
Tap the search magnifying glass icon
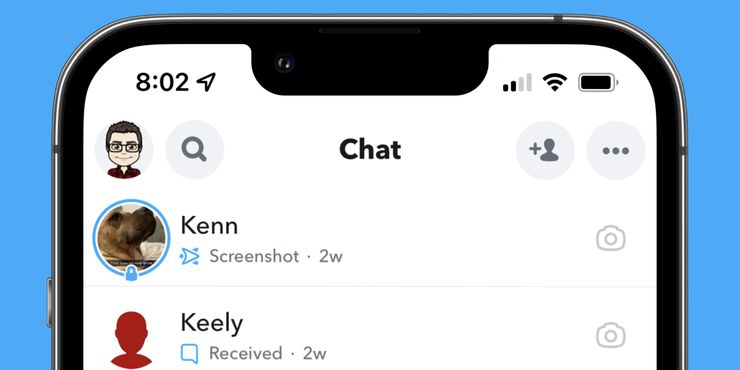pyautogui.click(x=194, y=150)
